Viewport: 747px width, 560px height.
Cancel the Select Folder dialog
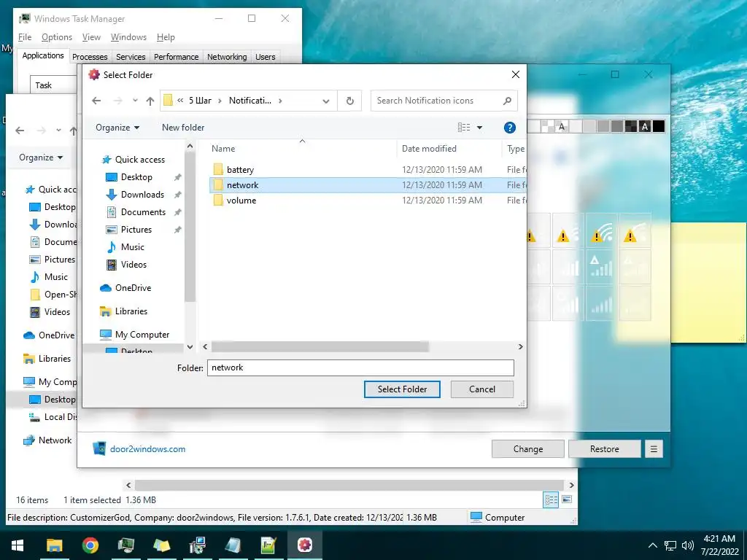(x=482, y=389)
